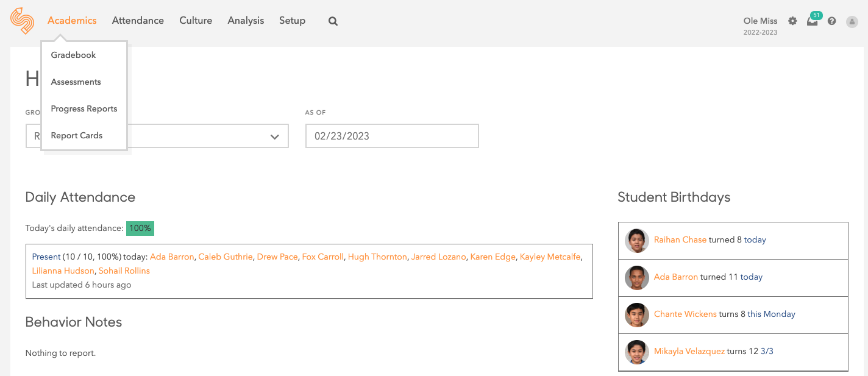
Task: Open the user profile avatar icon
Action: click(852, 21)
